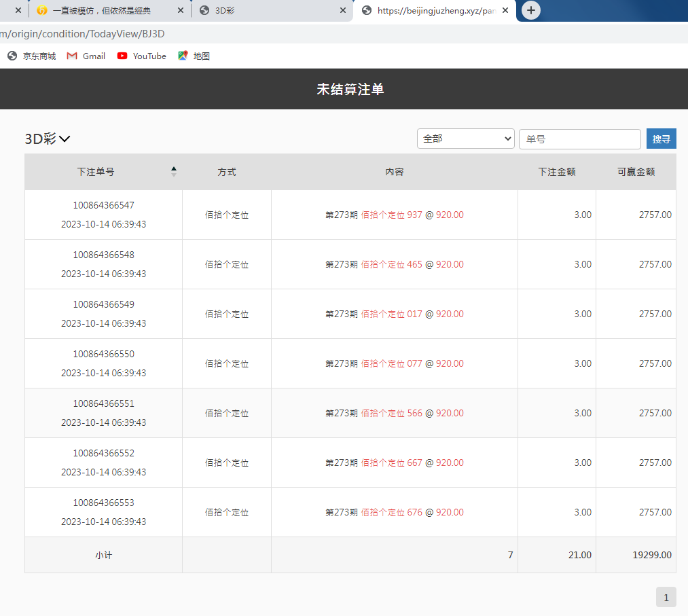
Task: Go to pagination page 1
Action: point(666,597)
